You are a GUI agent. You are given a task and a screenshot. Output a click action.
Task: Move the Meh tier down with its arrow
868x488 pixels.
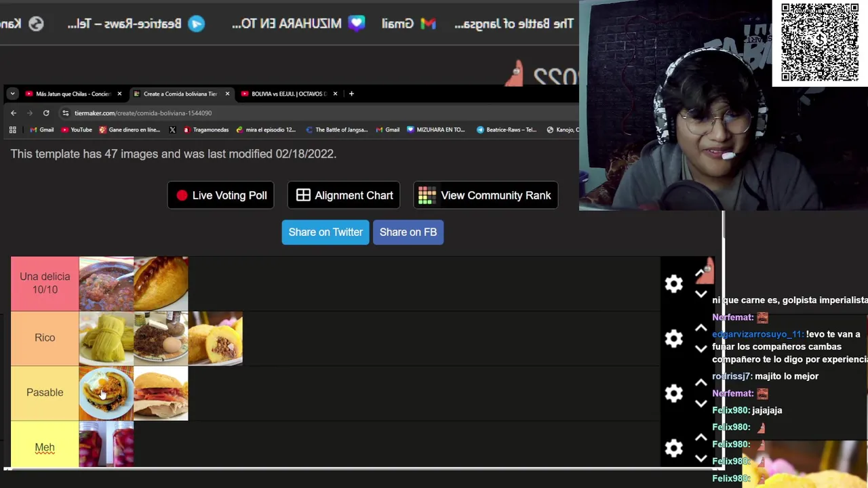[701, 458]
